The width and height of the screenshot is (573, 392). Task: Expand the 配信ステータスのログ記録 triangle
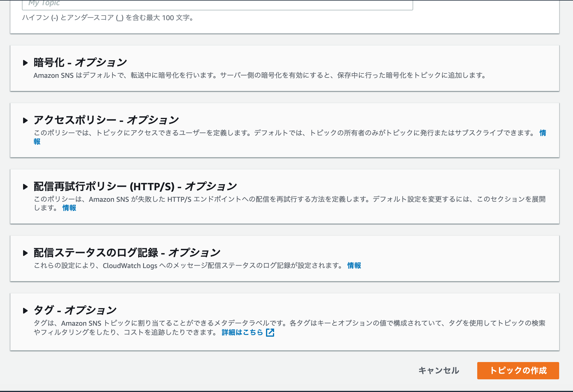(x=25, y=253)
